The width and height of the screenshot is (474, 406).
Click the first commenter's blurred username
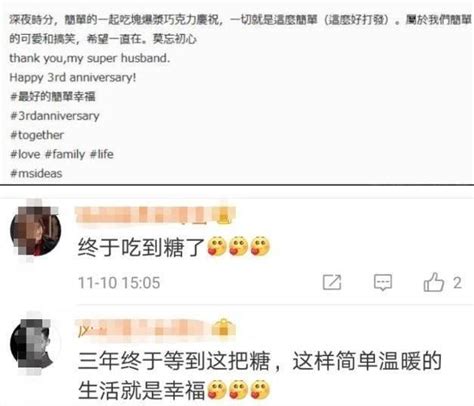(144, 215)
